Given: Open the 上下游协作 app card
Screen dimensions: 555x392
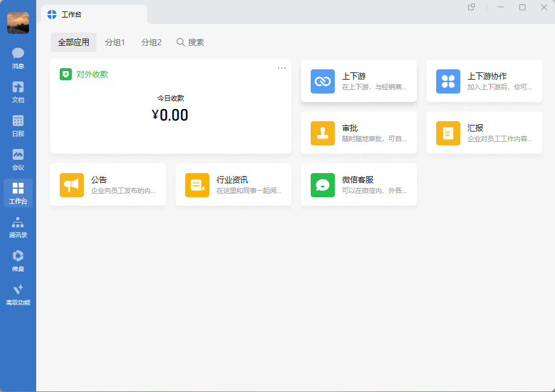Looking at the screenshot, I should (x=484, y=81).
